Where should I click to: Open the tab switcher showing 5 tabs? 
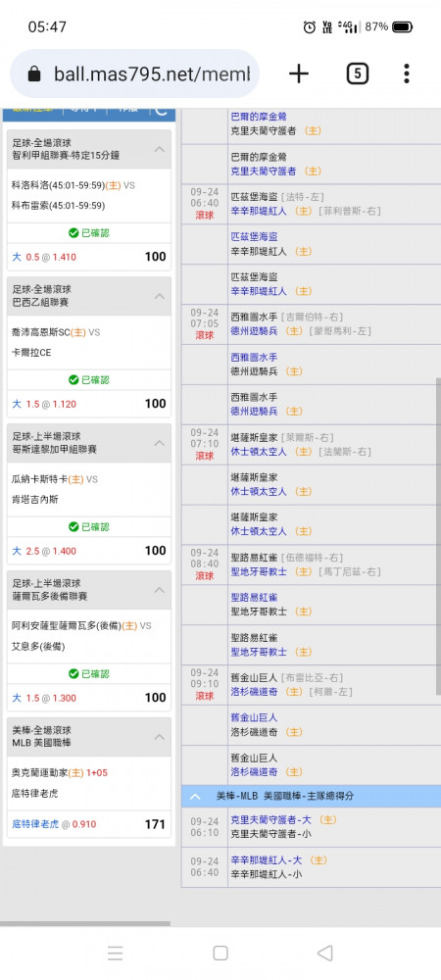tap(357, 73)
